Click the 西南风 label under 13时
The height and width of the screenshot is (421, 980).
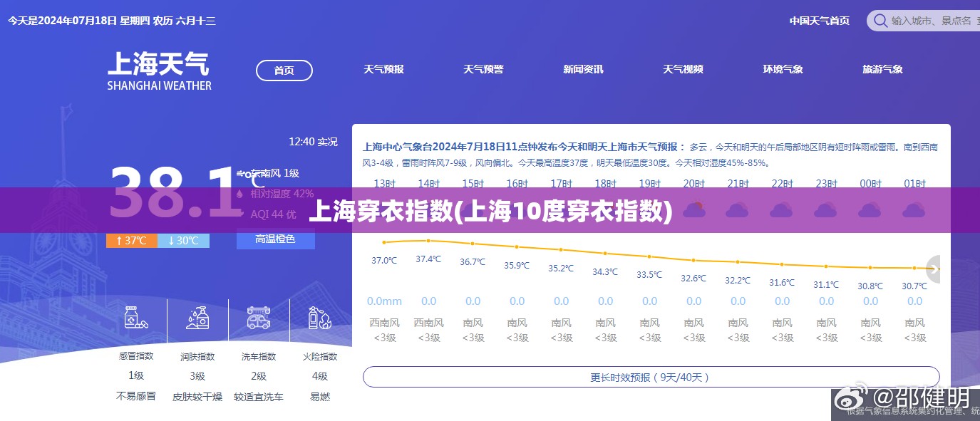[384, 323]
